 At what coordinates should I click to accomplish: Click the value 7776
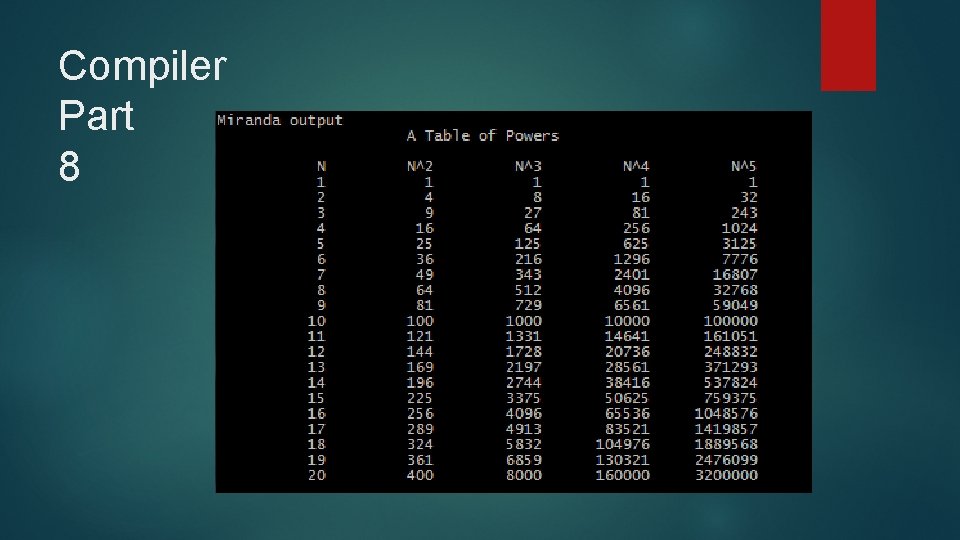[740, 259]
